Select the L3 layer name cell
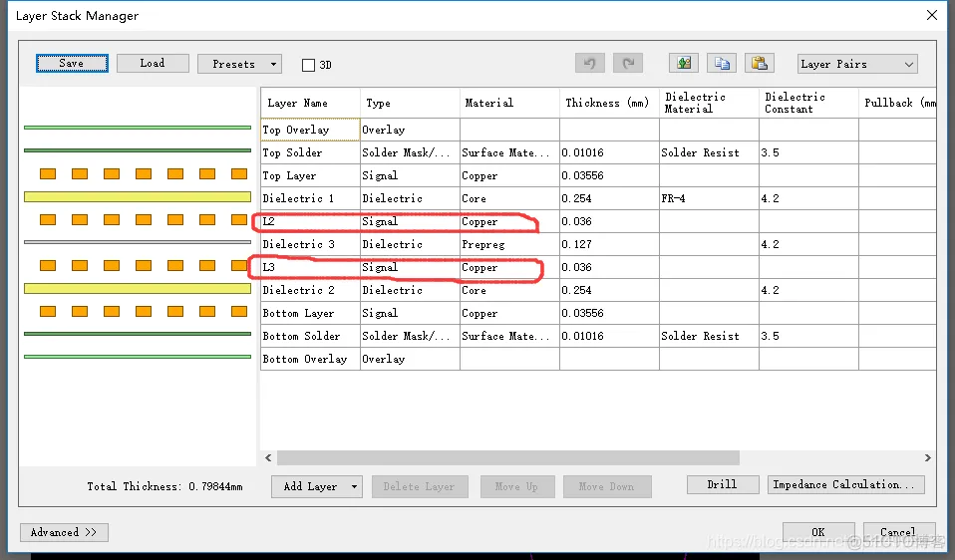Image resolution: width=955 pixels, height=560 pixels. (311, 267)
